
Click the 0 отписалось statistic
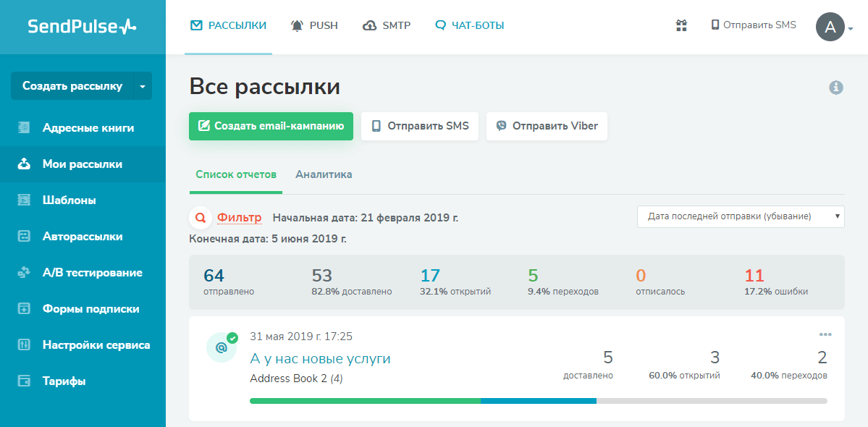pyautogui.click(x=660, y=282)
